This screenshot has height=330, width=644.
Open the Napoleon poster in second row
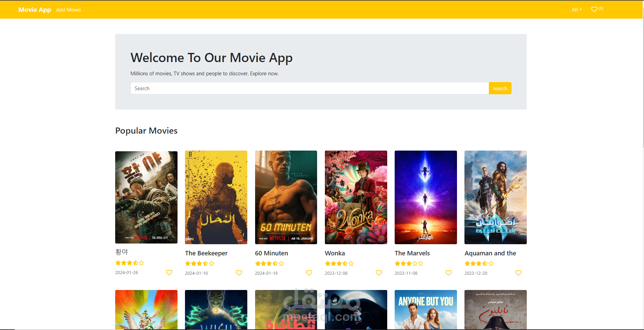496,310
